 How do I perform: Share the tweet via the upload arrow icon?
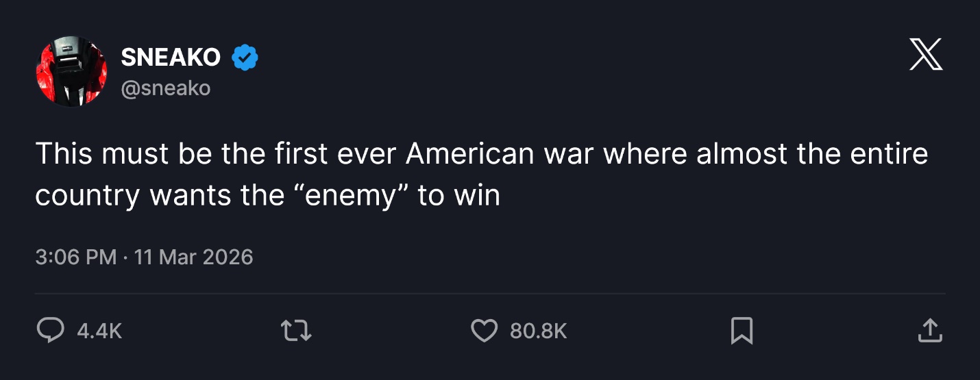coord(929,331)
